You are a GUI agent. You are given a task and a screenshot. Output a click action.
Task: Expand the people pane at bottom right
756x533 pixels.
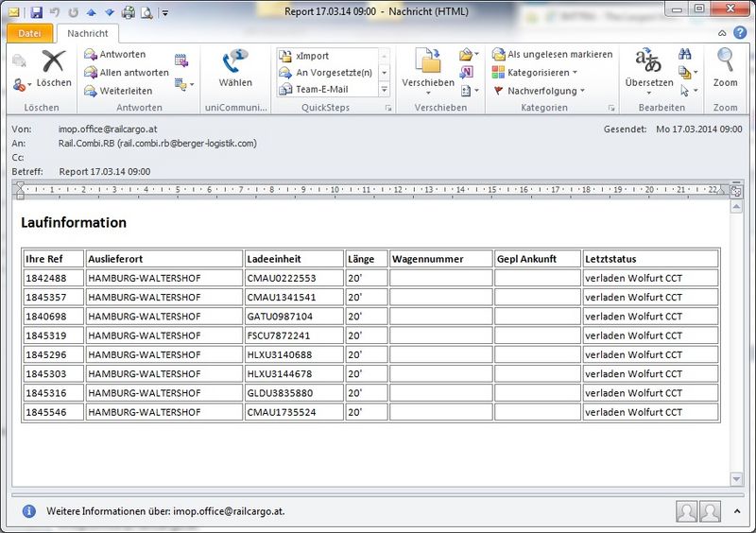click(x=737, y=511)
